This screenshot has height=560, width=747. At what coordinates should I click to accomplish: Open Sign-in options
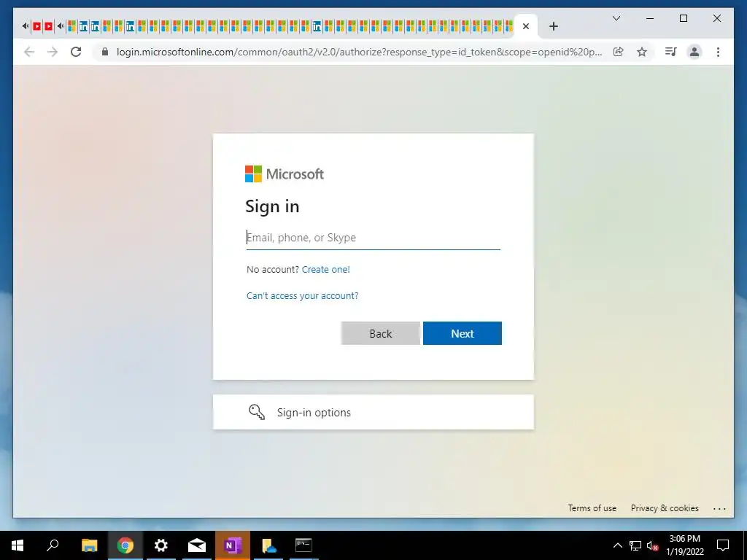(373, 412)
